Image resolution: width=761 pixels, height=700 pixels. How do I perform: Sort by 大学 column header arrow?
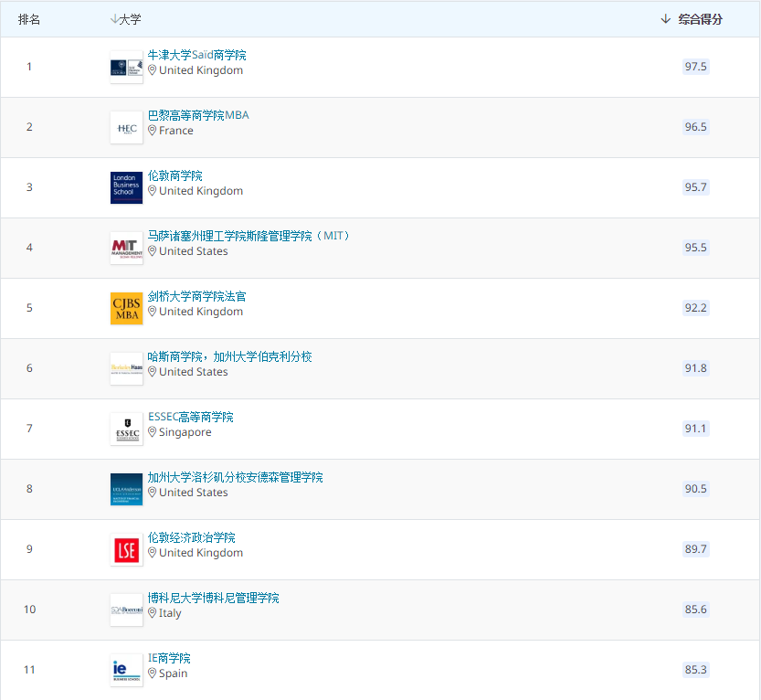(114, 19)
